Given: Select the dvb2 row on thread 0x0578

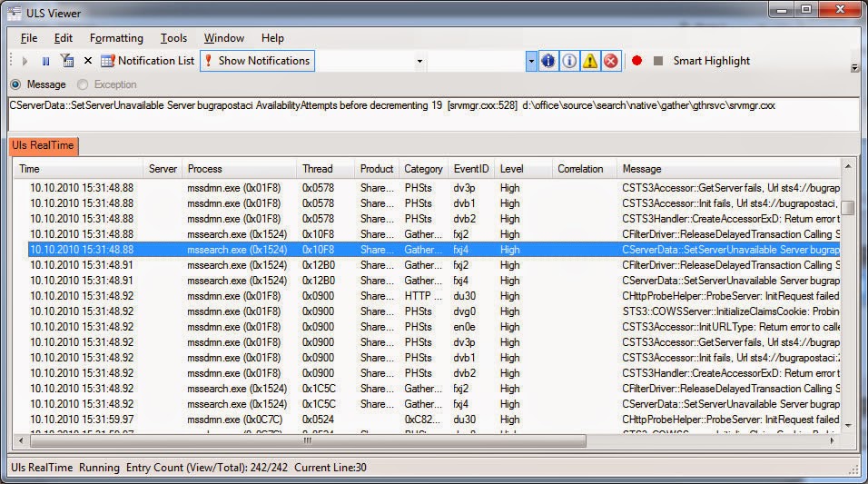Looking at the screenshot, I should coord(434,219).
